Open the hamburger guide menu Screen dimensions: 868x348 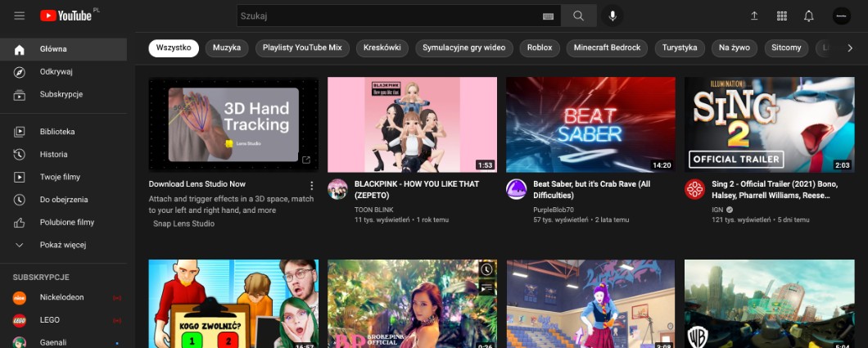[20, 16]
